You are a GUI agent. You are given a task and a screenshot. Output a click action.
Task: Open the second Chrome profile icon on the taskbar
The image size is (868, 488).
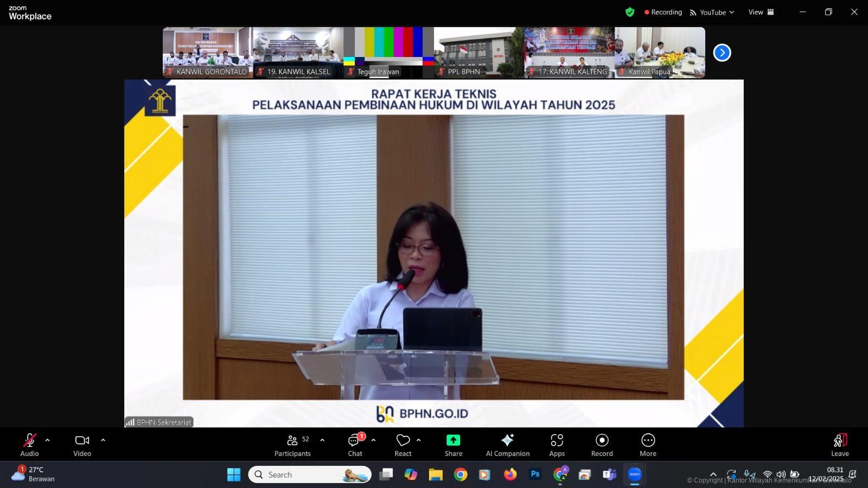[560, 474]
